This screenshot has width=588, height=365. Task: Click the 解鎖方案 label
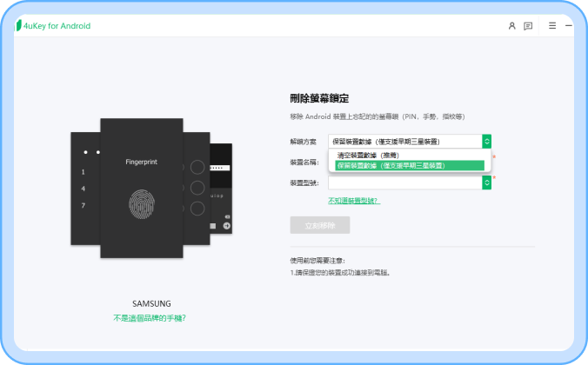303,142
